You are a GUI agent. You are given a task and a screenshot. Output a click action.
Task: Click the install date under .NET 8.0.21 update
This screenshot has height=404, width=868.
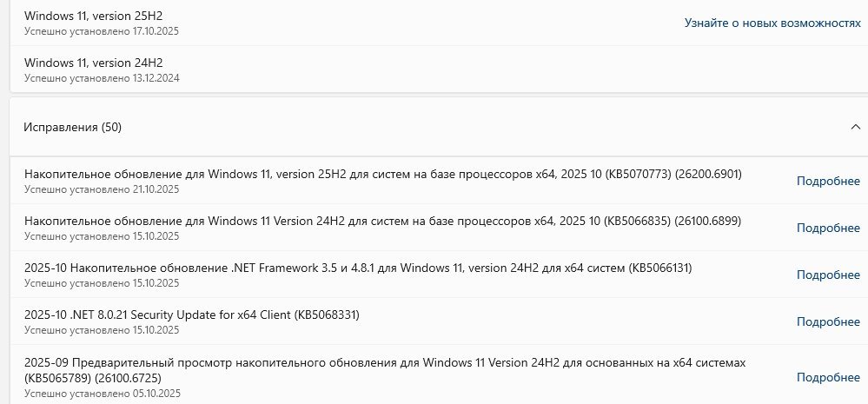[102, 330]
